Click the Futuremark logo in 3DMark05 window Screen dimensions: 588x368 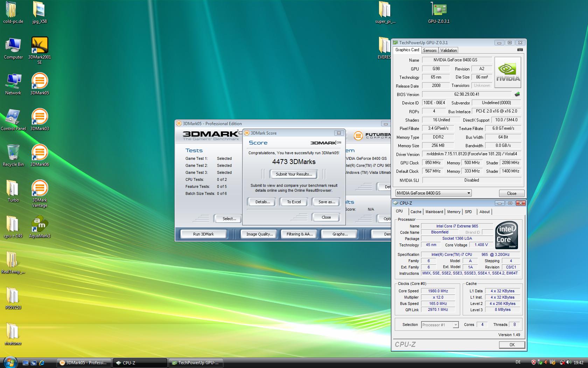(x=372, y=135)
